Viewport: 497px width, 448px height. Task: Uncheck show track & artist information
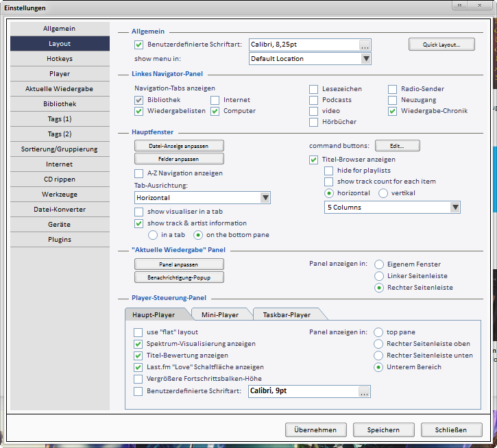[139, 223]
